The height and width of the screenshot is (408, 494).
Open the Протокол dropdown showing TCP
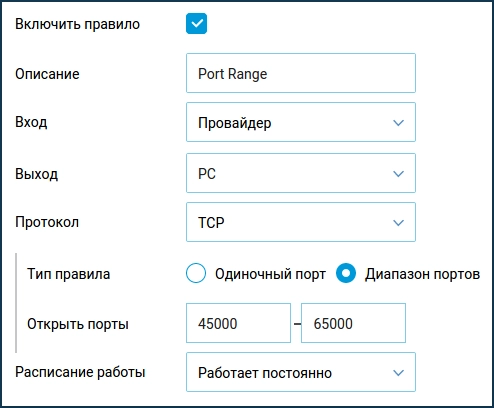tap(301, 222)
